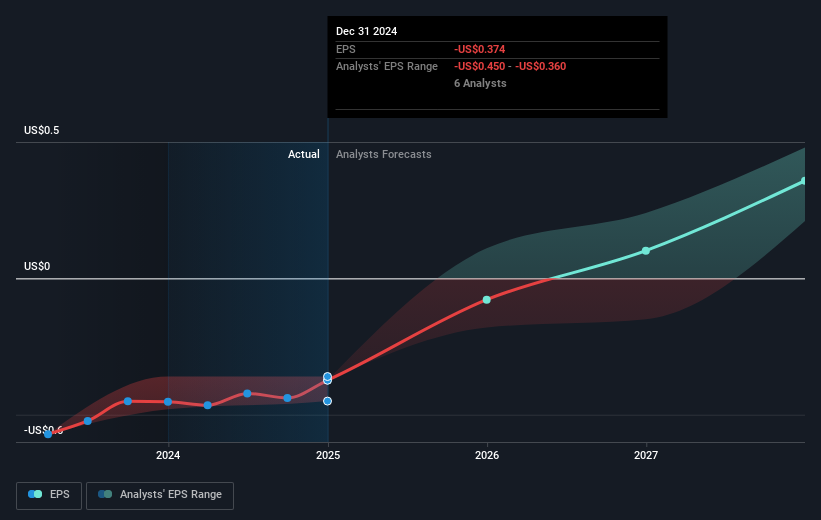Click the 2026 x-axis label
821x520 pixels.
(x=487, y=455)
